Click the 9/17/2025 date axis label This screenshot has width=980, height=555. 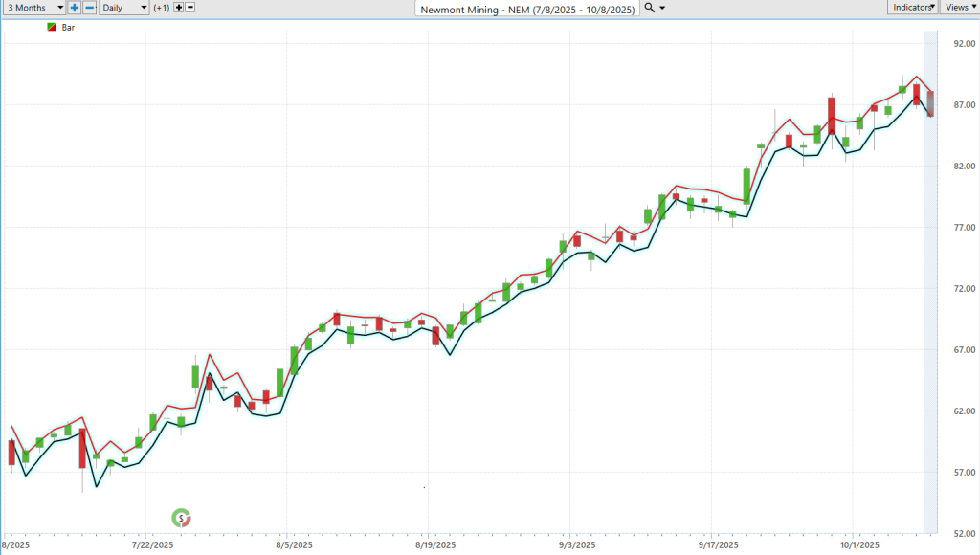coord(718,545)
